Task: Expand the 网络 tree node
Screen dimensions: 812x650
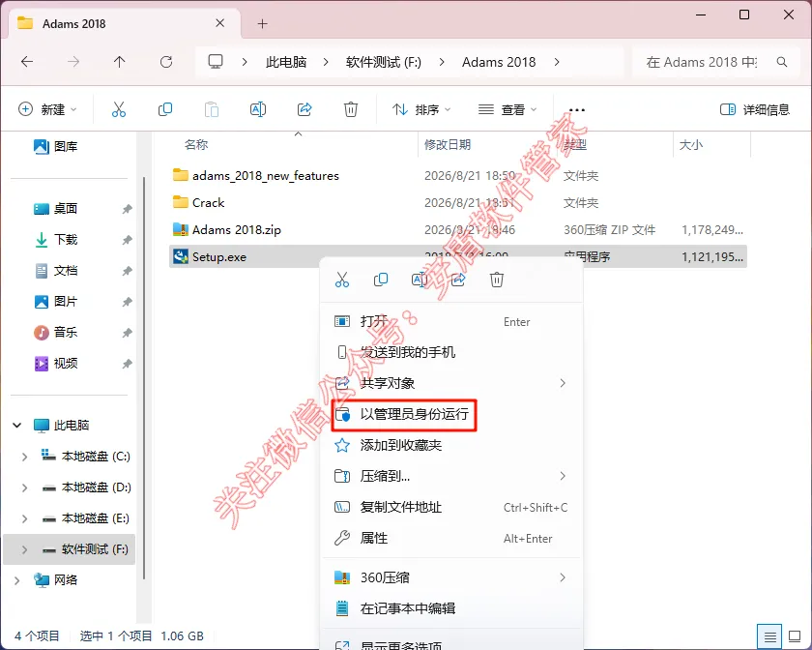Action: [17, 580]
